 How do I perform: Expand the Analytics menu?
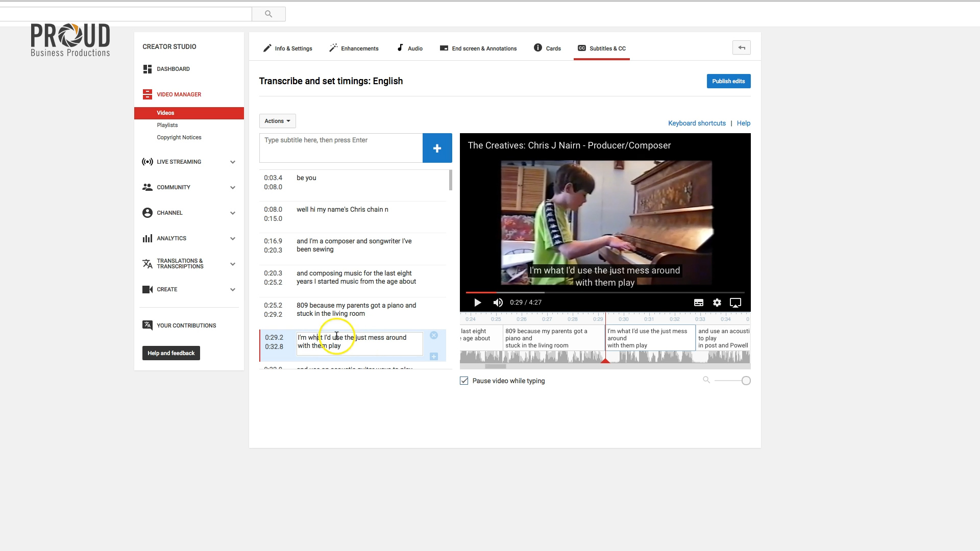[x=233, y=239]
